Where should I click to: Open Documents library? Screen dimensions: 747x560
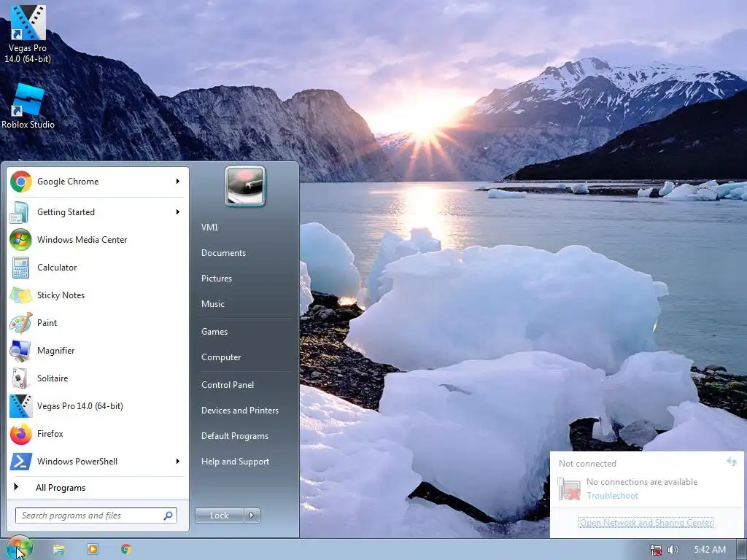[x=223, y=253]
